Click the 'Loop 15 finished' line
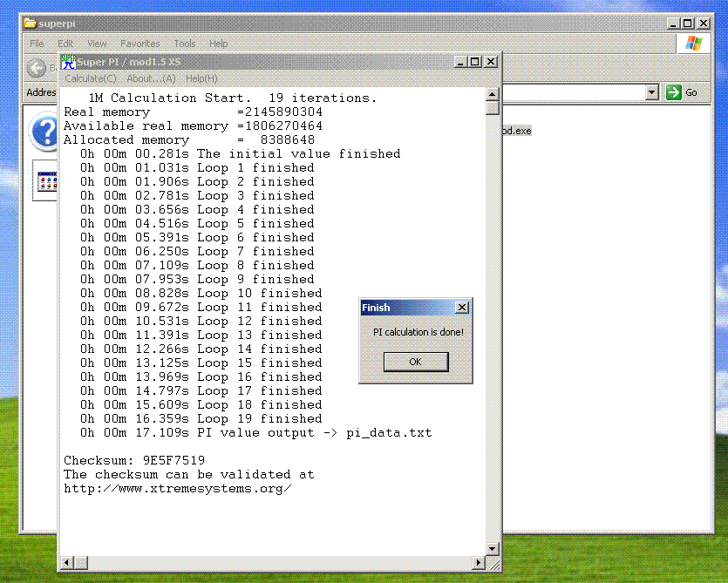 point(201,363)
